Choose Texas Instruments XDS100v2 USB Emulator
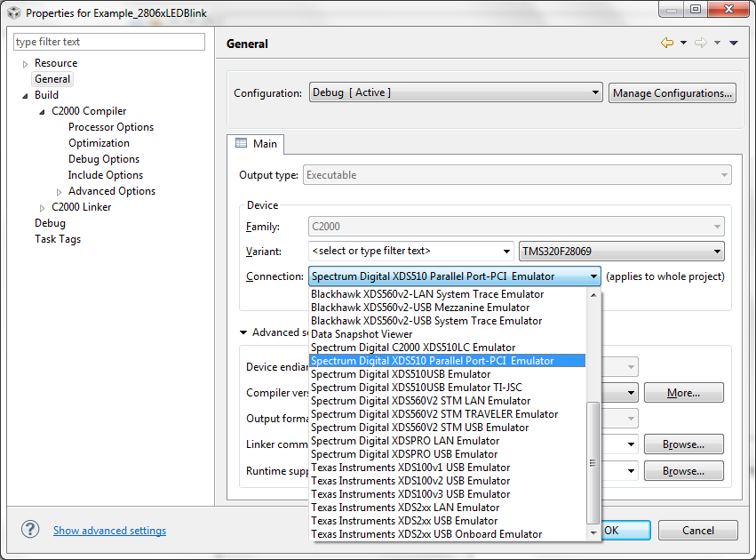The width and height of the screenshot is (756, 560). click(448, 481)
